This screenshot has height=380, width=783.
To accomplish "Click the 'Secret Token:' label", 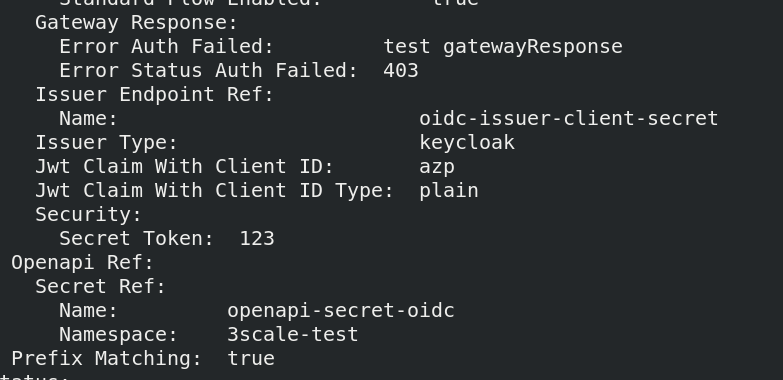I will [137, 239].
